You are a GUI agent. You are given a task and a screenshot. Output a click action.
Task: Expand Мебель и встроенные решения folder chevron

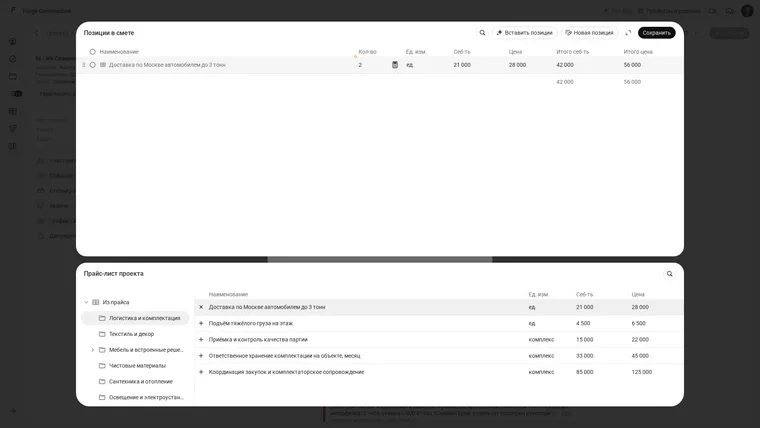pos(93,350)
